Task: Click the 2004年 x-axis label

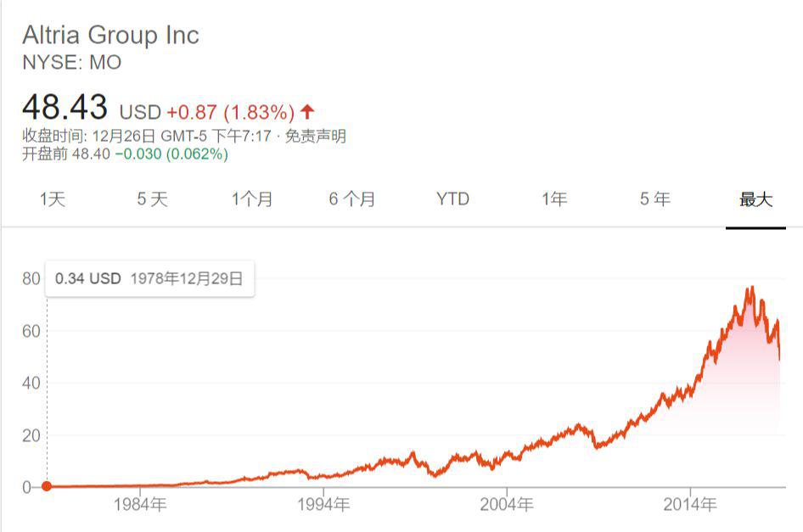Action: (505, 505)
